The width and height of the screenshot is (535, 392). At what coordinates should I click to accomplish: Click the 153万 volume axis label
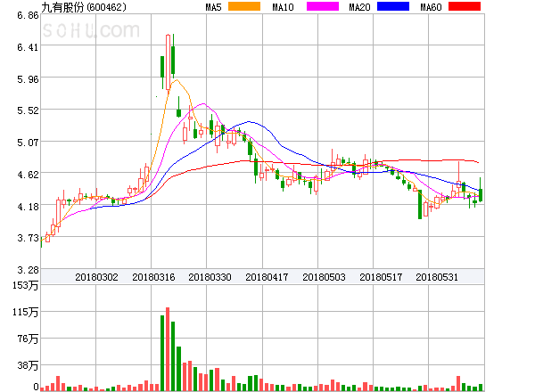coord(26,285)
